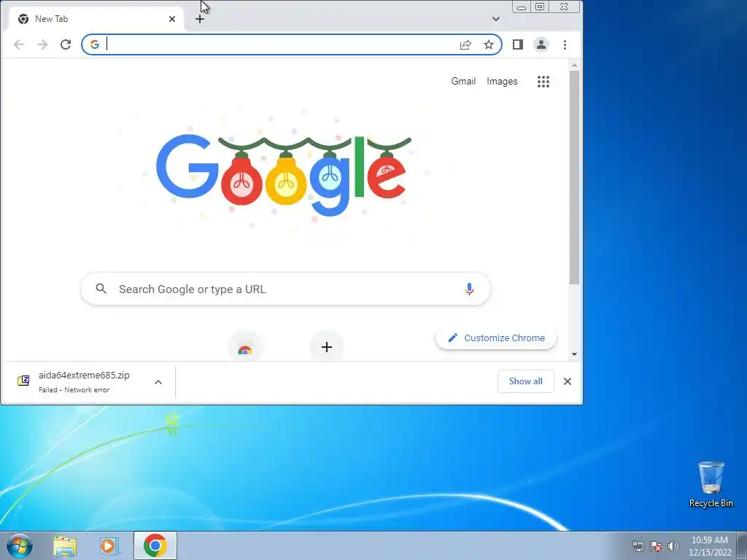747x560 pixels.
Task: Open the Gmail link
Action: (x=463, y=82)
